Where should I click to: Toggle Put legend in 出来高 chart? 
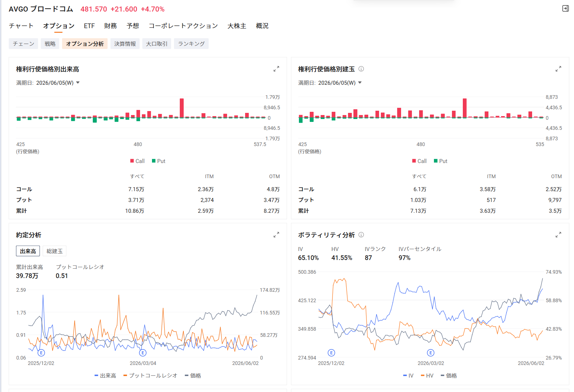tap(158, 161)
